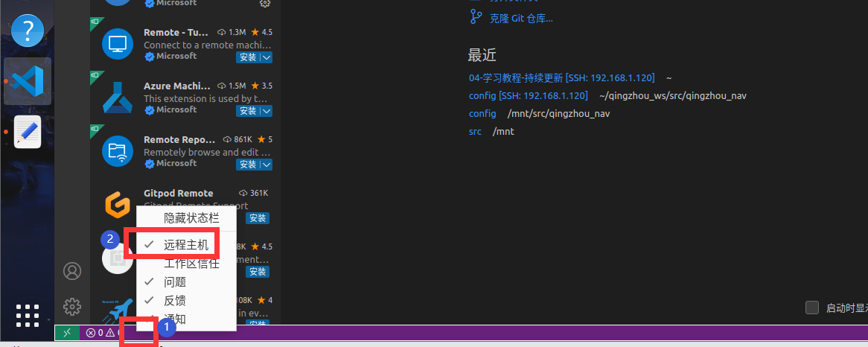Click the 1.5M download count
The width and height of the screenshot is (868, 347).
(x=237, y=86)
